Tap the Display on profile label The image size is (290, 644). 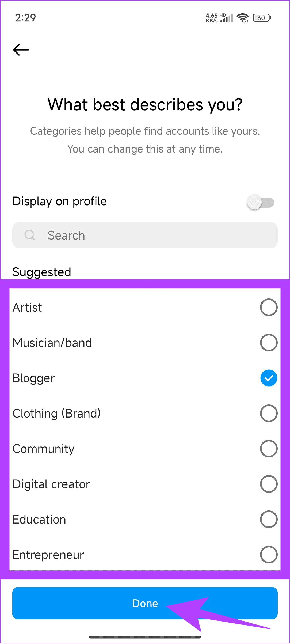point(60,201)
